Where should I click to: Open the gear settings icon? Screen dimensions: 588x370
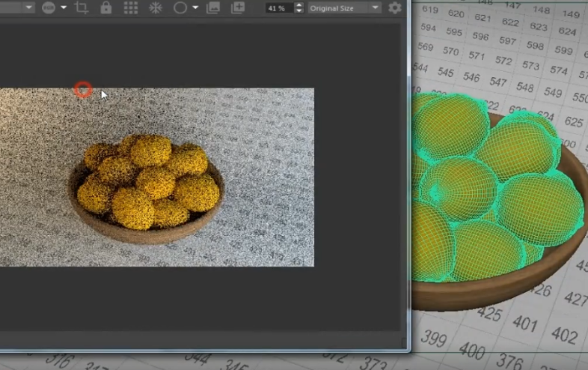click(394, 7)
